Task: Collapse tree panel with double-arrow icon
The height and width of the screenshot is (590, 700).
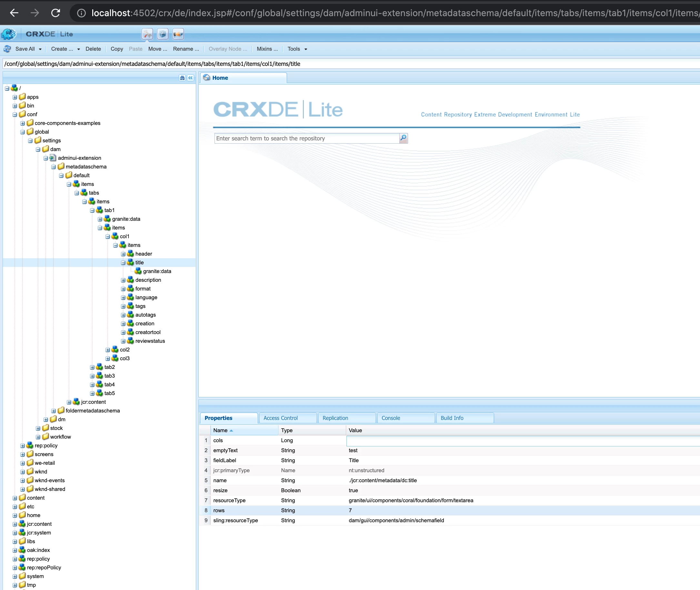Action: [191, 78]
